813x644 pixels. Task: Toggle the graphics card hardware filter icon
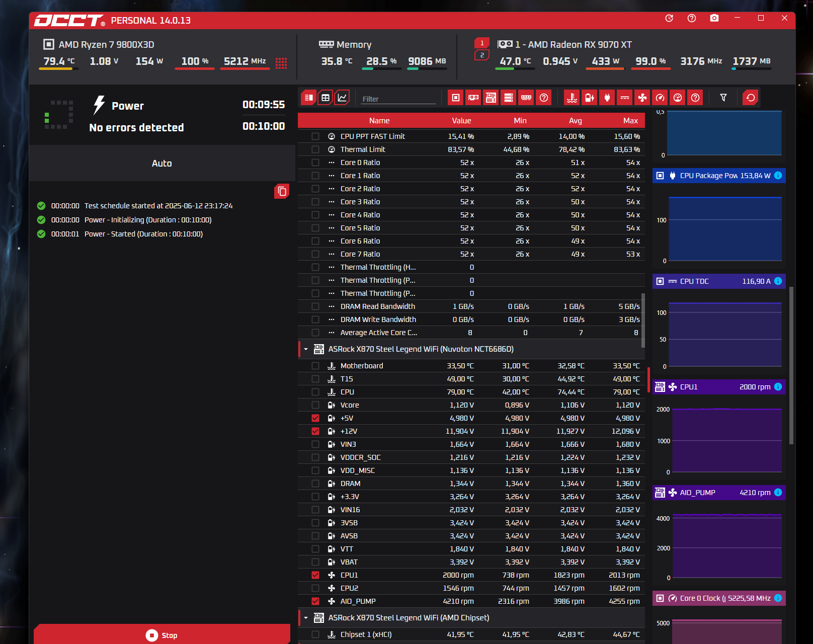point(473,98)
